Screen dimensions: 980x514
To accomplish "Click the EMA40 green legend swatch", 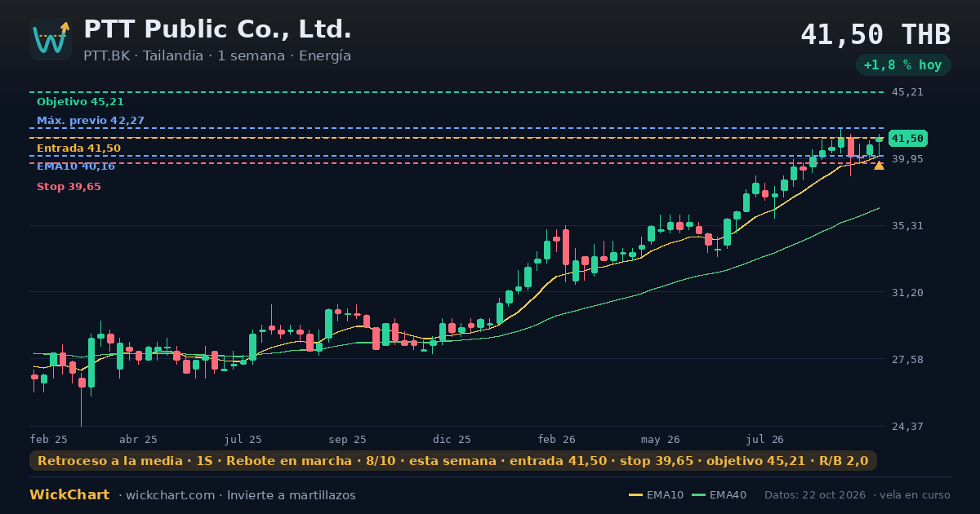I will click(699, 495).
